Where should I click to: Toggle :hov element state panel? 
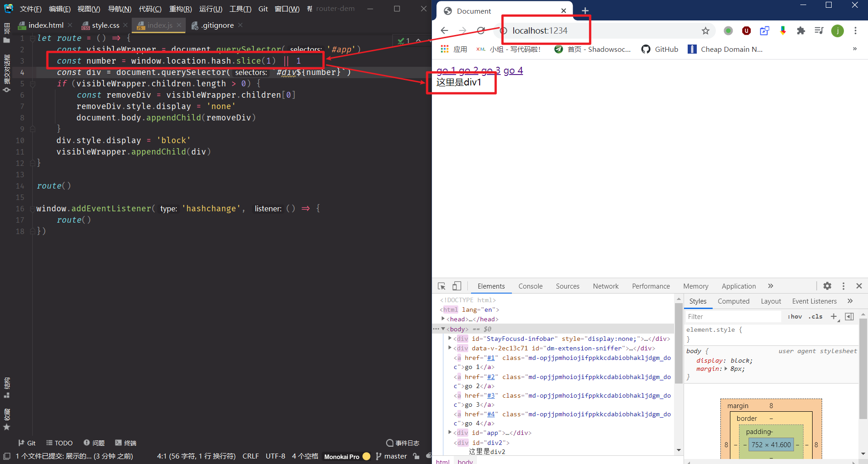[795, 316]
